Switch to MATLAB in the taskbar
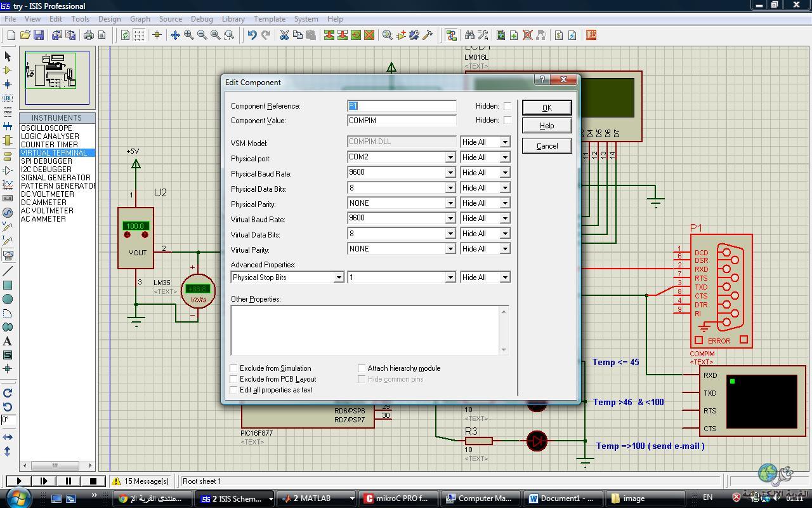This screenshot has height=508, width=812. point(315,498)
